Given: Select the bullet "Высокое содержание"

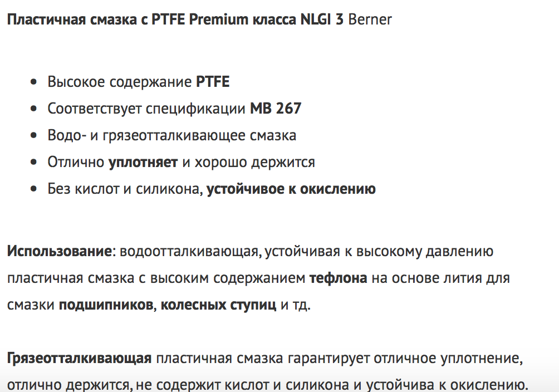Looking at the screenshot, I should coord(120,82).
